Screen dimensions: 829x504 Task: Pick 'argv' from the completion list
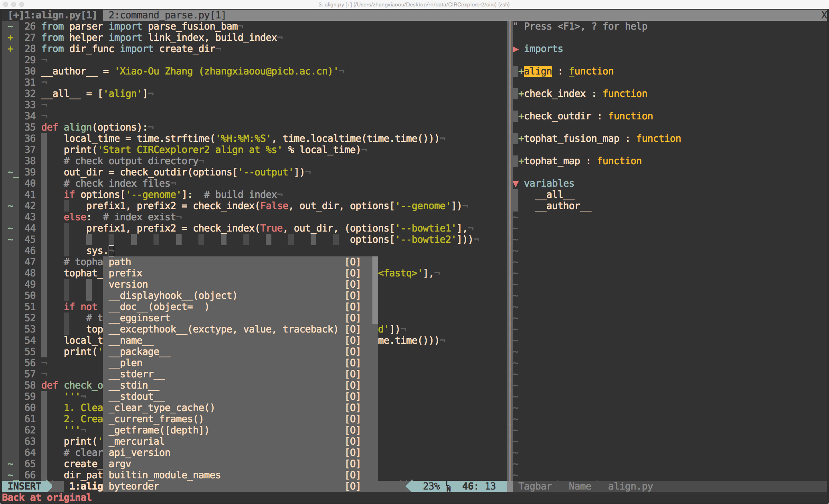point(120,464)
